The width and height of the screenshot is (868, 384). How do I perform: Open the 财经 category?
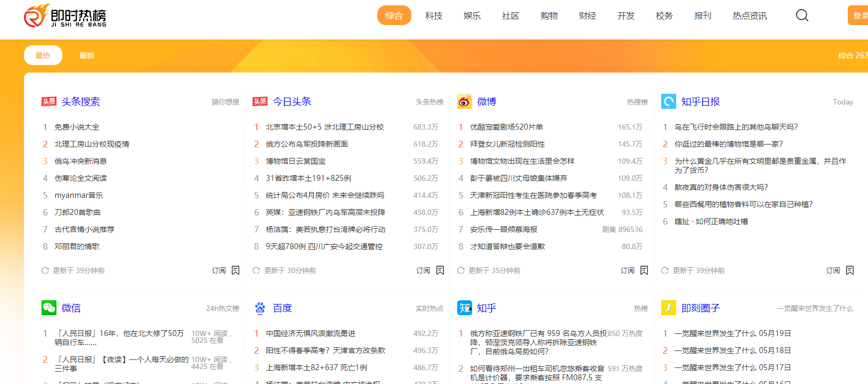point(587,15)
